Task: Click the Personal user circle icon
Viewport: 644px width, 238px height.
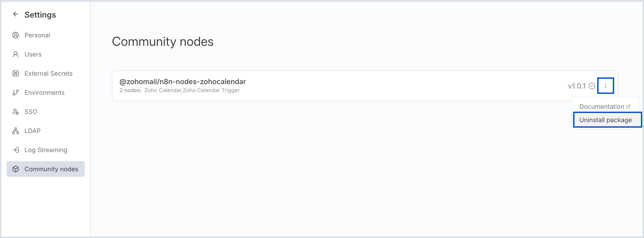Action: [16, 35]
